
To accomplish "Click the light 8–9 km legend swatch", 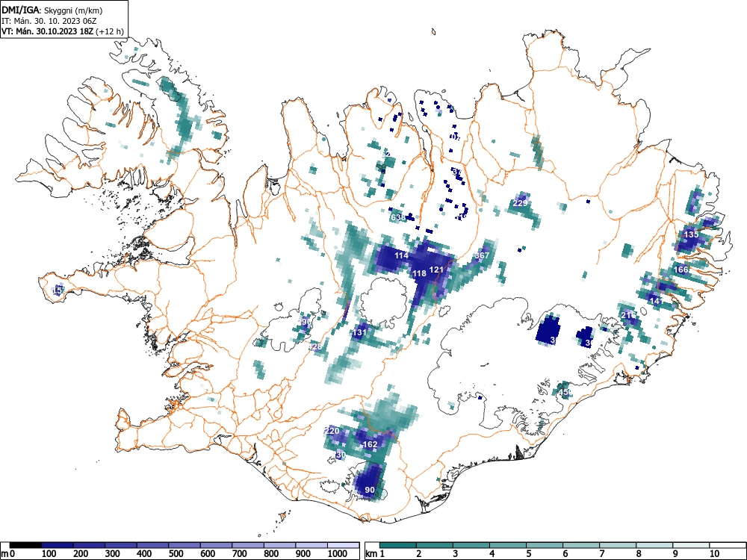I will tap(654, 545).
